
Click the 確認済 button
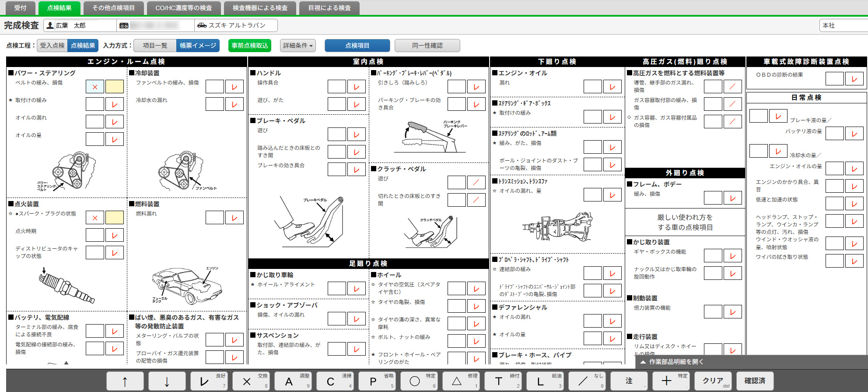click(x=755, y=381)
